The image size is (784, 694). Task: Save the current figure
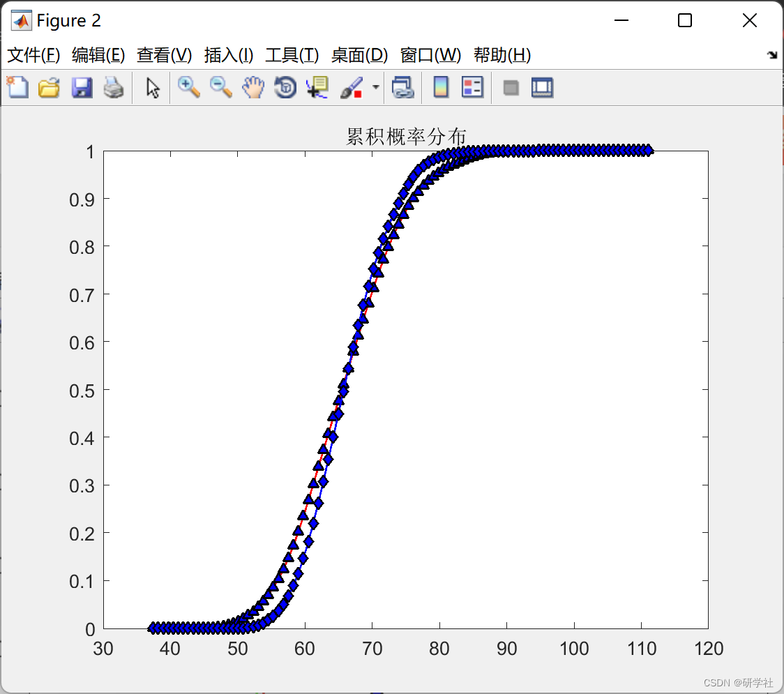[x=82, y=87]
